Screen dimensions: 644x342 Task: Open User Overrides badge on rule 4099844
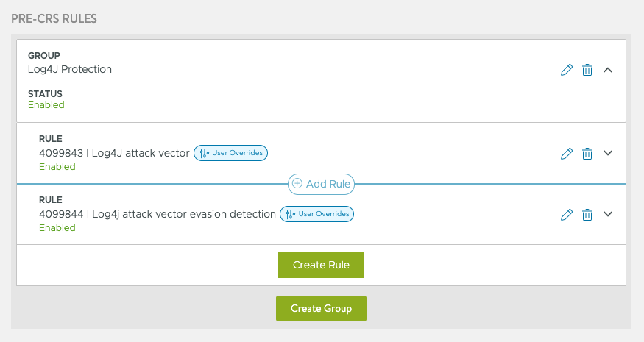tap(316, 214)
